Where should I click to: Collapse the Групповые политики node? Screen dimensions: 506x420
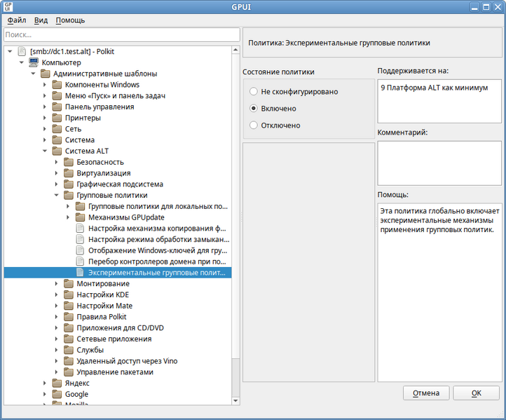(57, 195)
